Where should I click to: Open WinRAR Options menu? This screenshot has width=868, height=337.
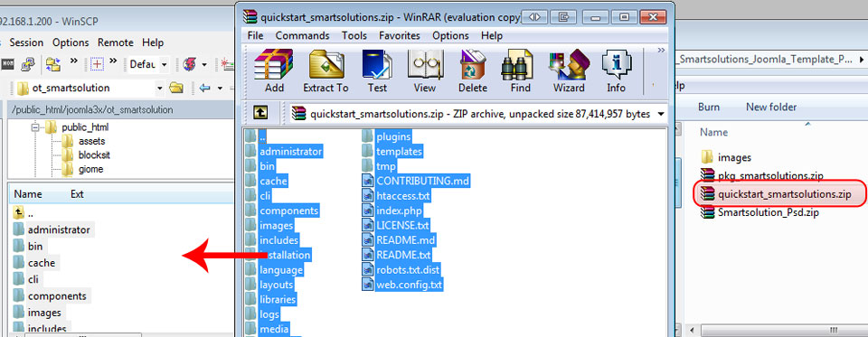click(450, 35)
